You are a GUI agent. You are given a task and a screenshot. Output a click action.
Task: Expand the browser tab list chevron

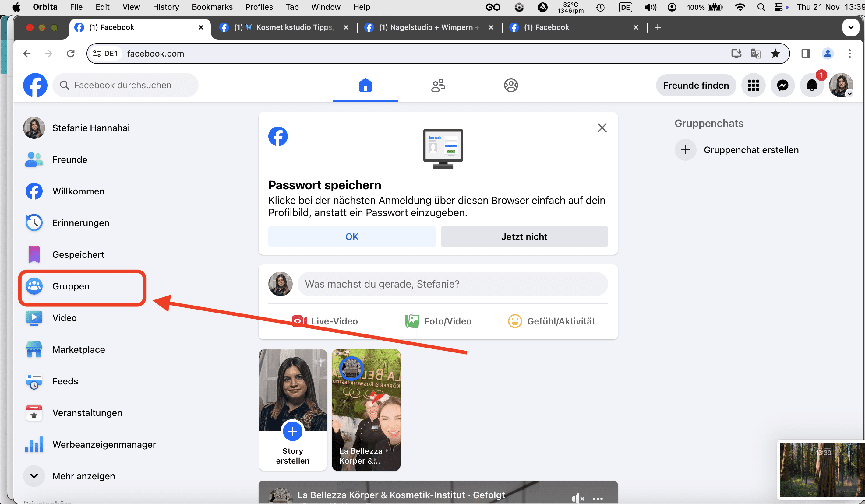pos(851,27)
